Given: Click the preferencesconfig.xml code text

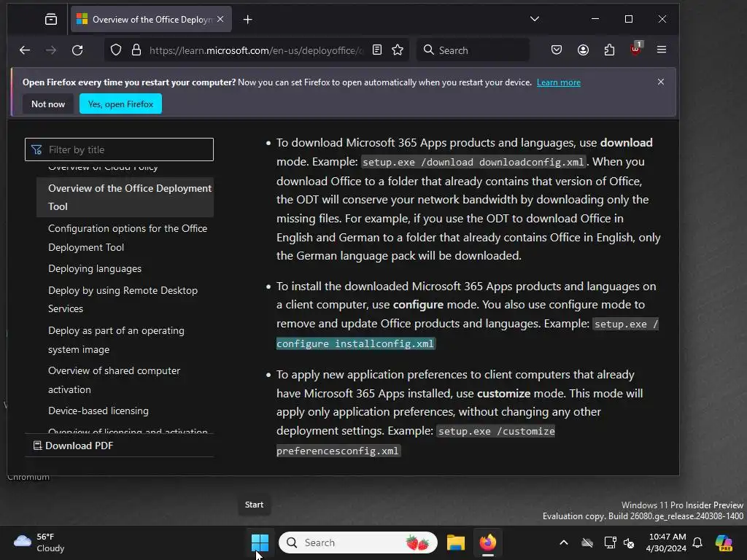Looking at the screenshot, I should pyautogui.click(x=338, y=451).
